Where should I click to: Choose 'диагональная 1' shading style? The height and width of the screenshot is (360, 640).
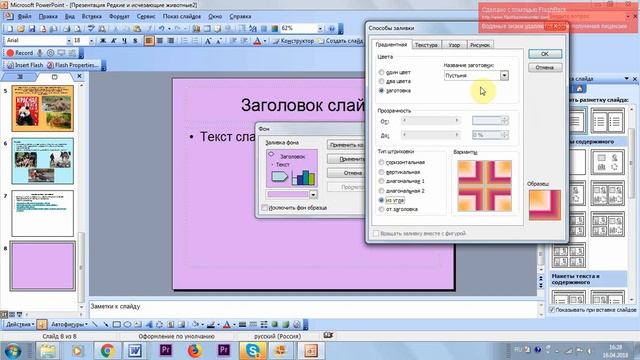tap(381, 181)
